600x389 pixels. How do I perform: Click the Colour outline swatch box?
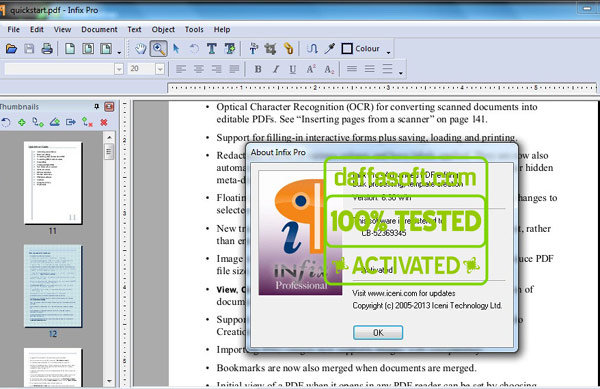click(347, 49)
